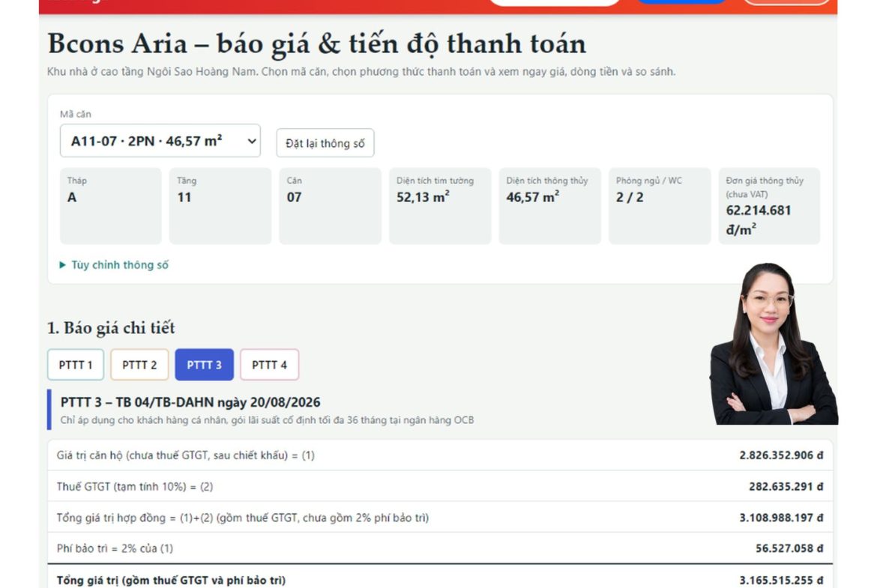
Task: Click the Tầng 11 info card
Action: pos(220,206)
